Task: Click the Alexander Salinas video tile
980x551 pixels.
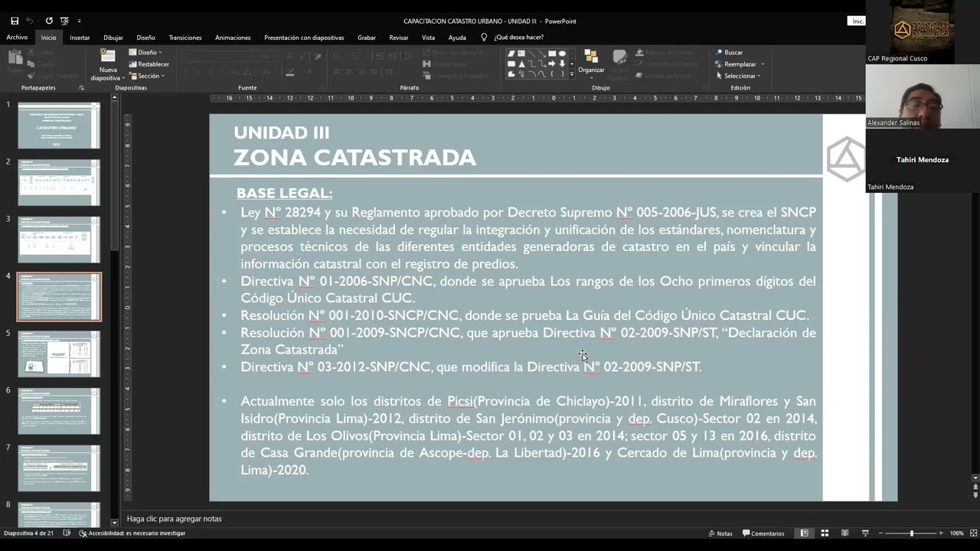Action: [x=923, y=96]
